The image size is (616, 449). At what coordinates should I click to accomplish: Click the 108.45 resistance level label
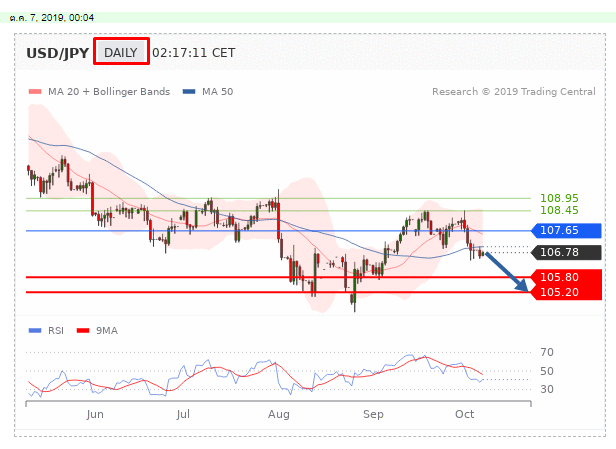[559, 210]
